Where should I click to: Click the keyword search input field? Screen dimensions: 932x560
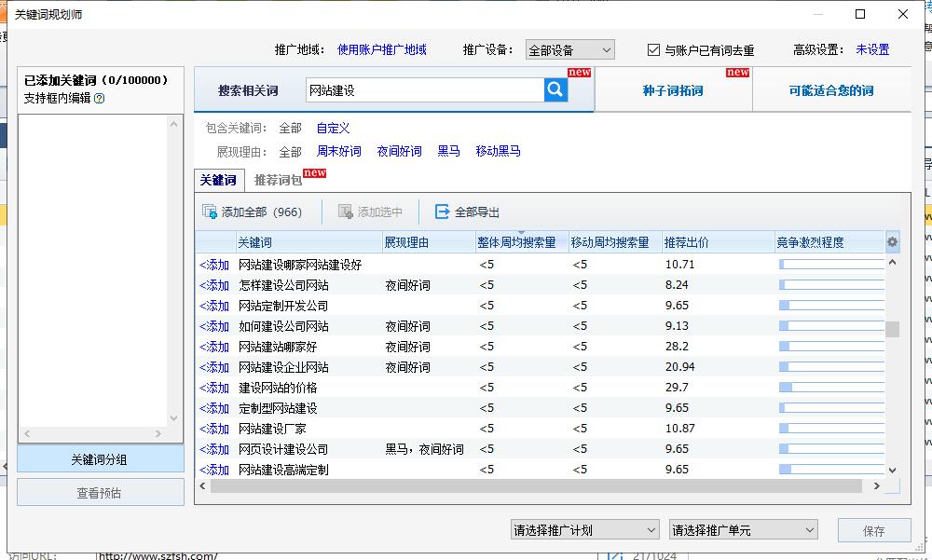424,90
